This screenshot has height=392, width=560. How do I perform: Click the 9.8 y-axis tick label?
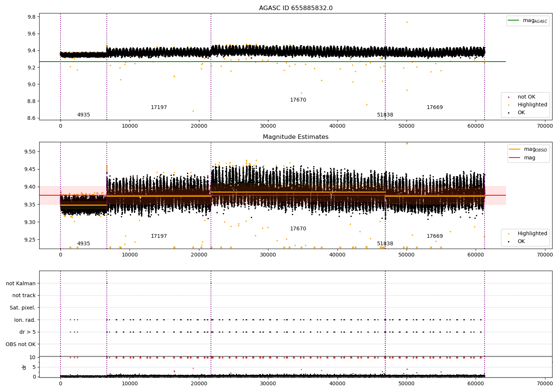(31, 17)
